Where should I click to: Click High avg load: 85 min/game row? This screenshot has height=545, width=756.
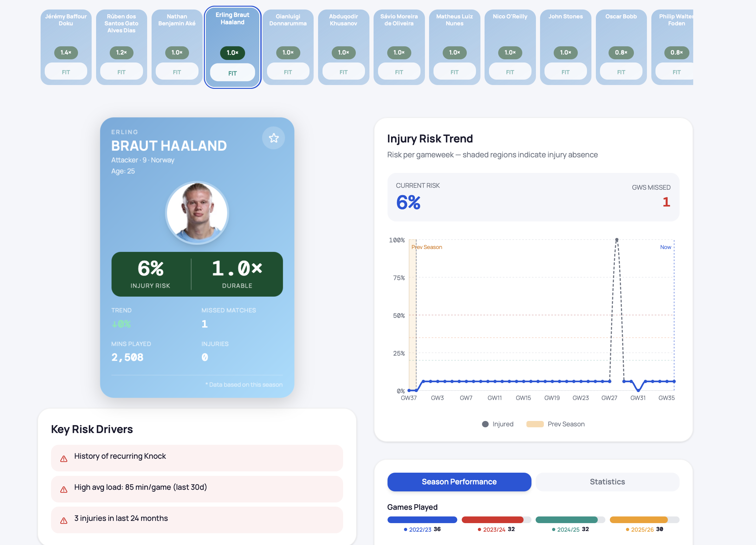point(197,489)
